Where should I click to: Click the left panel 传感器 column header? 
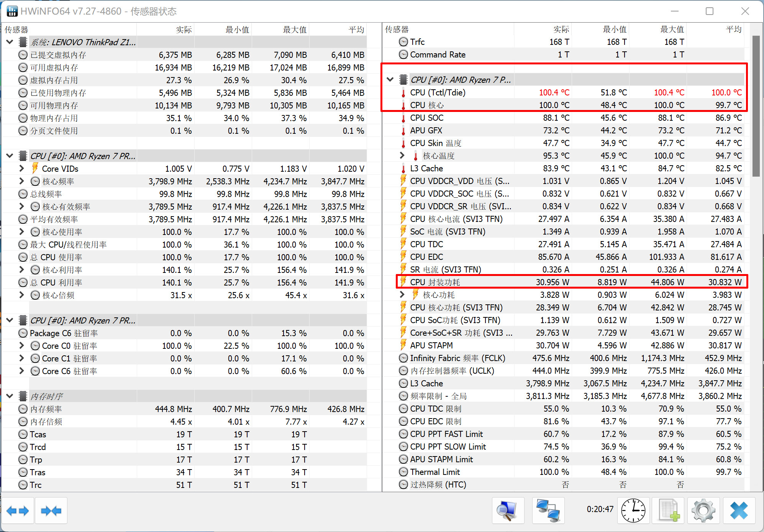pos(69,30)
